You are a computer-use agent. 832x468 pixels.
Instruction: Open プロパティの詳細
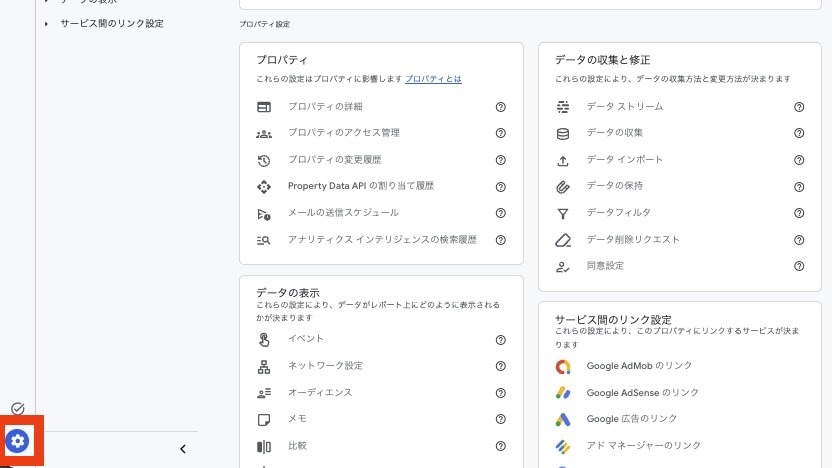click(x=325, y=106)
